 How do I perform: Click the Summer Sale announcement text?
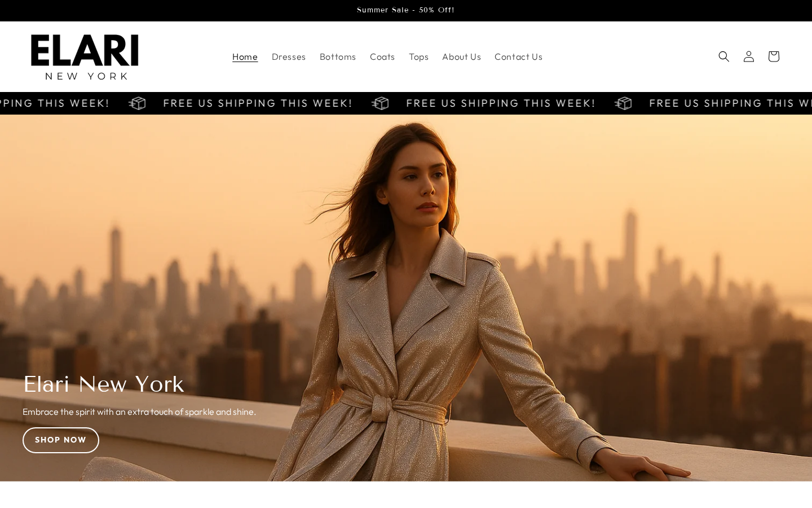(406, 10)
